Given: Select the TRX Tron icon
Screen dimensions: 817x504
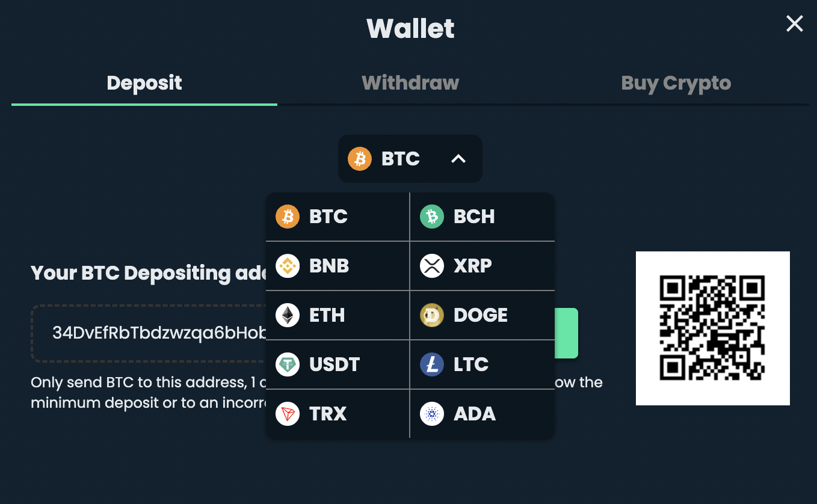Looking at the screenshot, I should tap(288, 414).
